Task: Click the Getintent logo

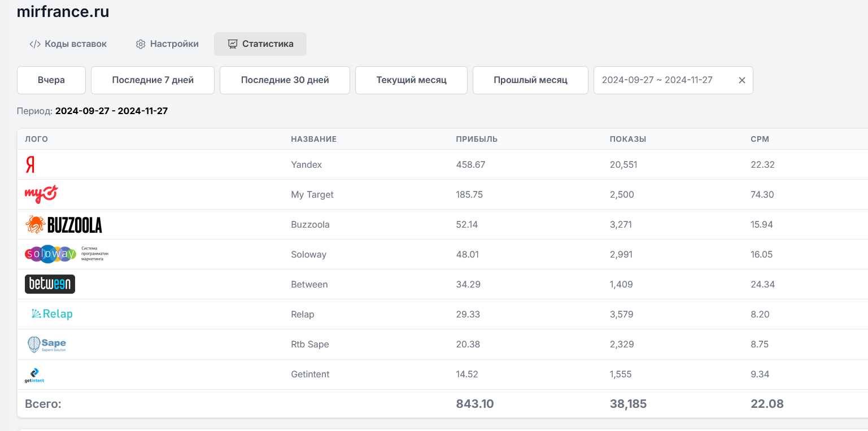Action: pyautogui.click(x=34, y=375)
